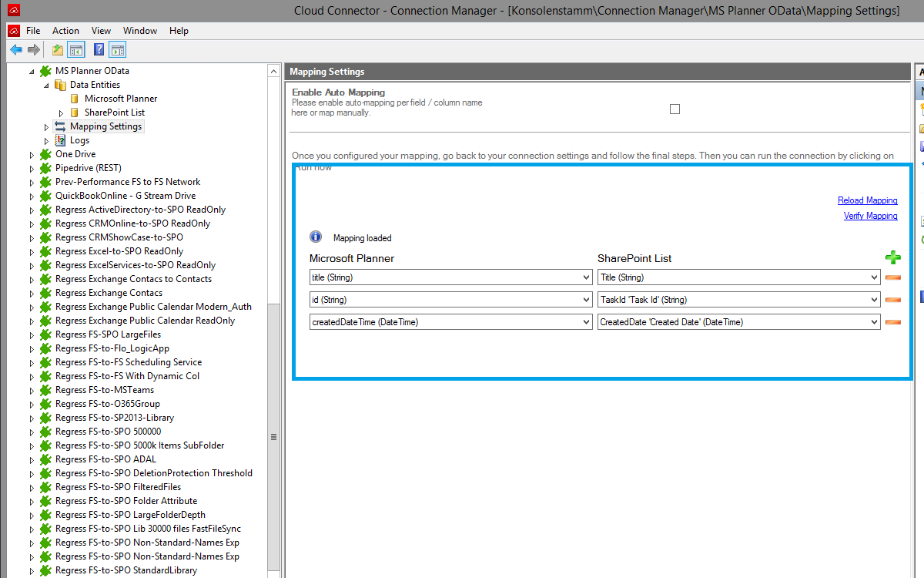924x578 pixels.
Task: Toggle Show/Hide Console Tree toolbar icon
Action: (x=76, y=50)
